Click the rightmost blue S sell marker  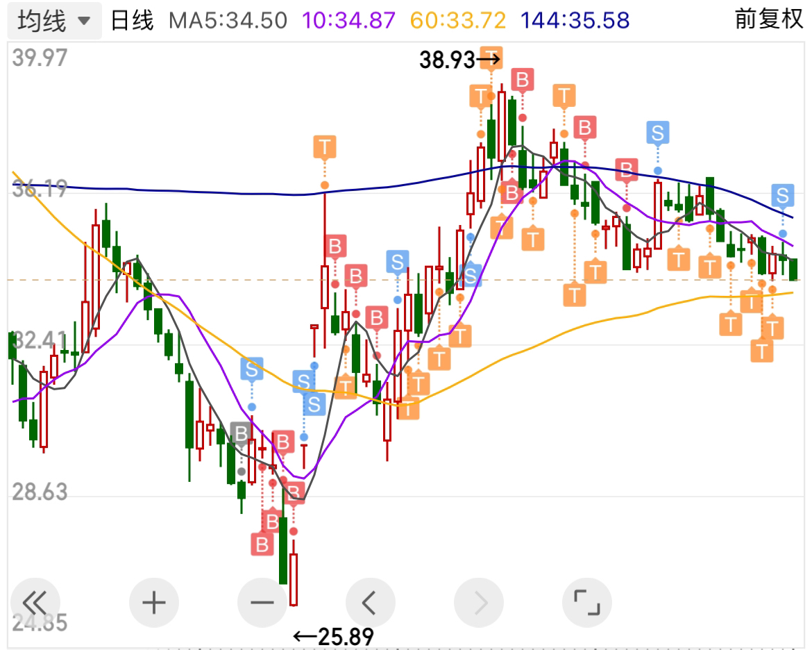coord(782,196)
